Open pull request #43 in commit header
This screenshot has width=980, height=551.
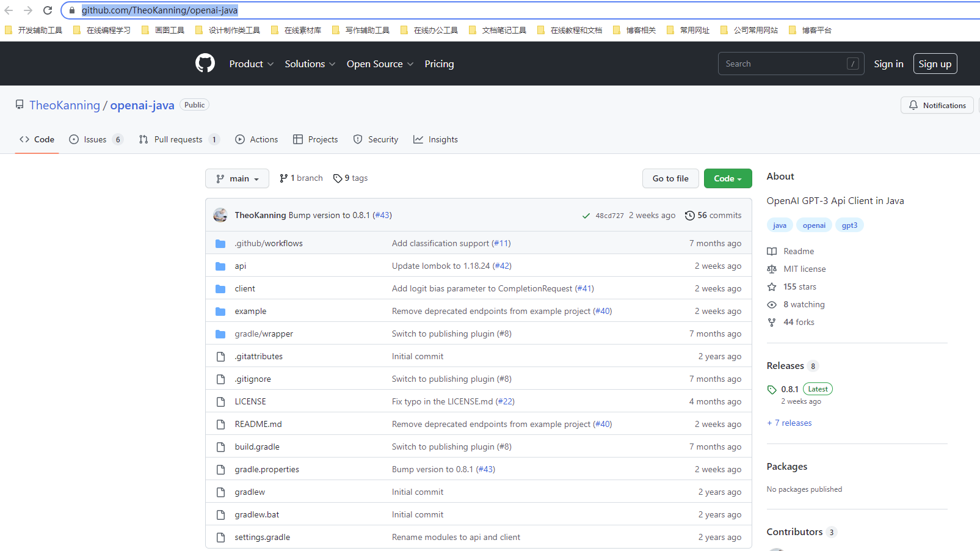point(382,215)
